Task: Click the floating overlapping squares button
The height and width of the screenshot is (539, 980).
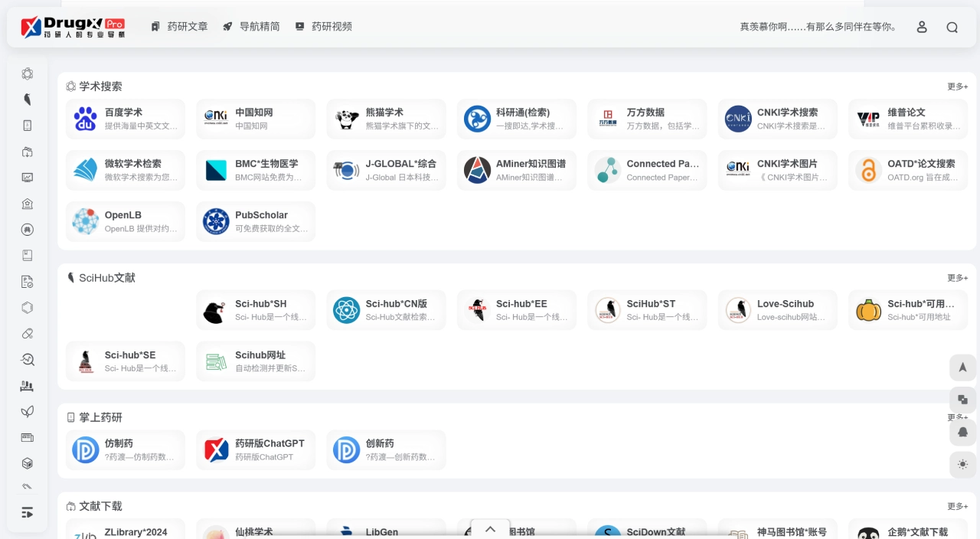Action: click(x=962, y=400)
